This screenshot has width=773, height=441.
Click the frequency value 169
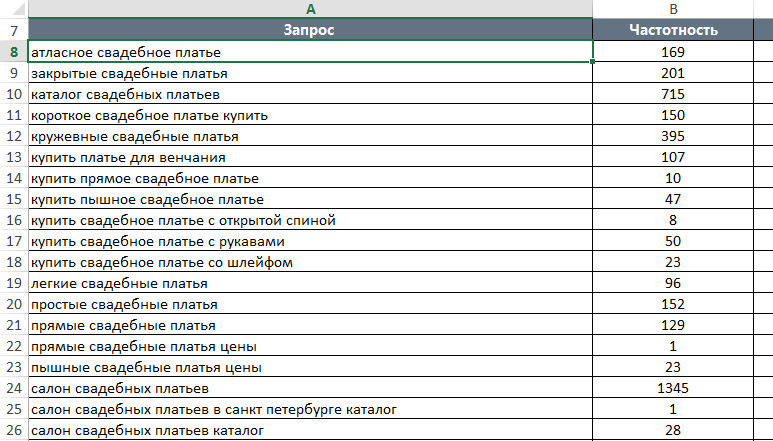point(673,52)
